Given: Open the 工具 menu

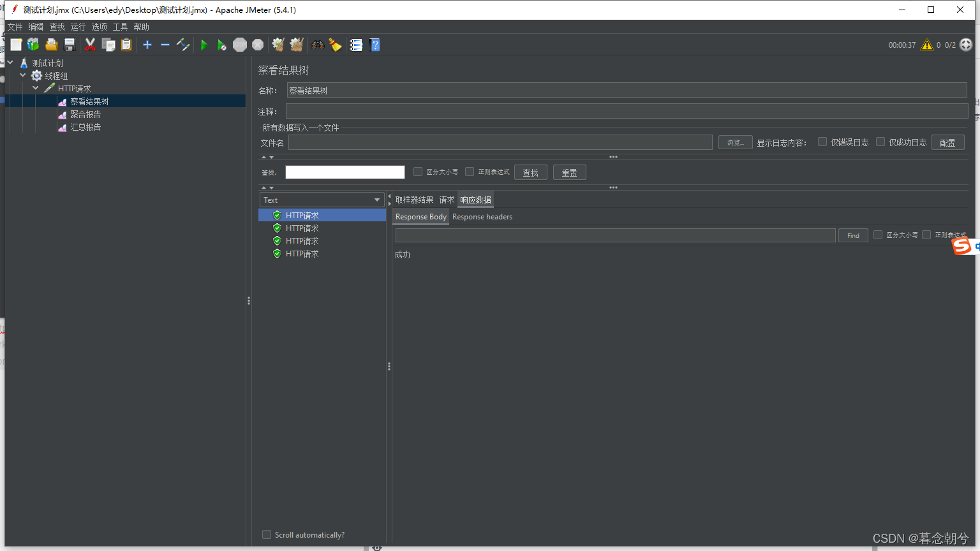Looking at the screenshot, I should 120,27.
